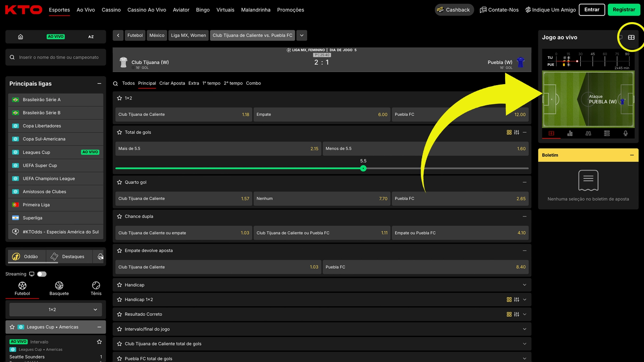Open UEFA Champions League in the list
Screen dimensions: 644x362
(x=56, y=179)
